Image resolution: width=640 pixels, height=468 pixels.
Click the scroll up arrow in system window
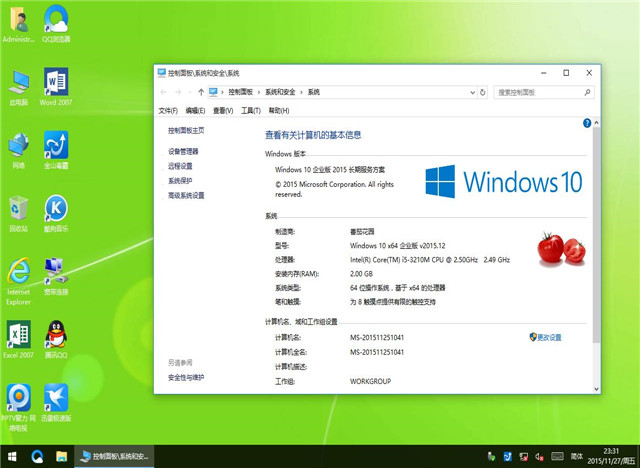(x=596, y=123)
